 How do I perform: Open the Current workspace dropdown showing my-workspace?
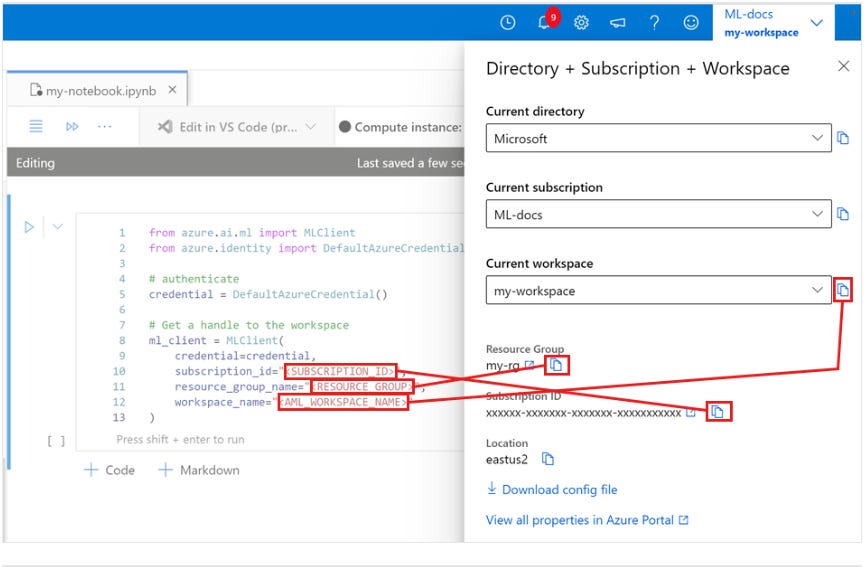point(659,290)
